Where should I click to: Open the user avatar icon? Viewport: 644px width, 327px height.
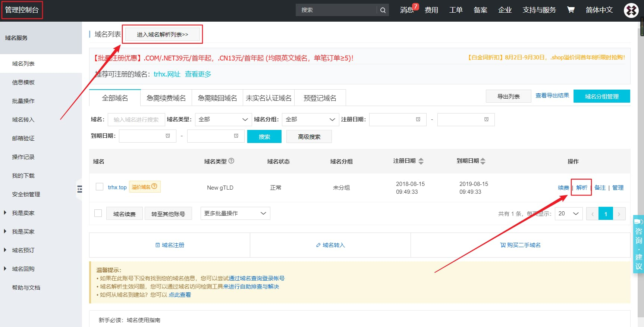point(631,10)
